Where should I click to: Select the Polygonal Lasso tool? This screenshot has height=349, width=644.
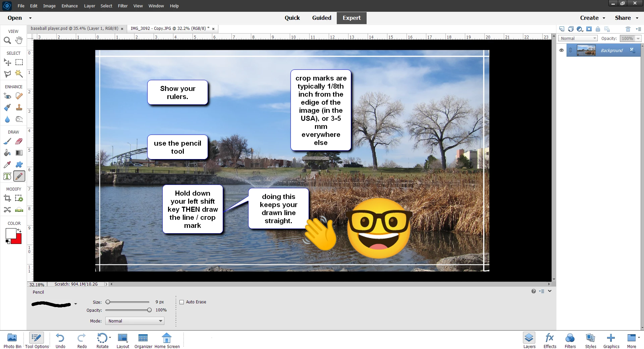[7, 74]
